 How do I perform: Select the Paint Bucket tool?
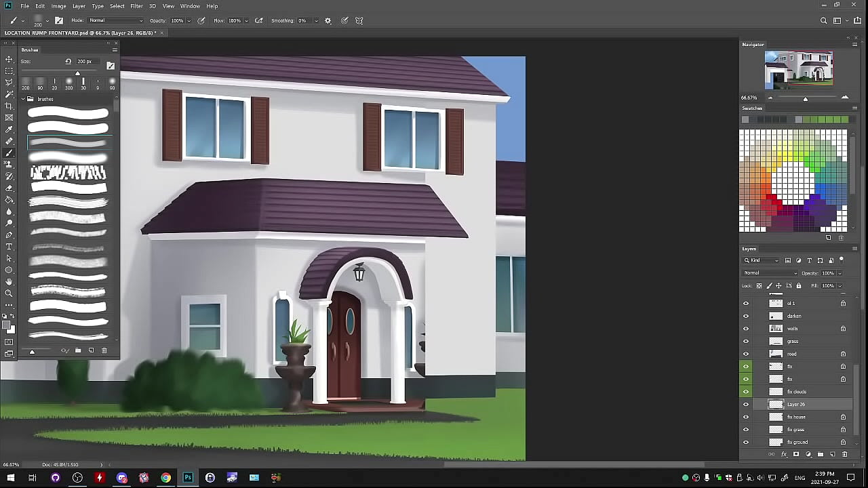point(9,200)
